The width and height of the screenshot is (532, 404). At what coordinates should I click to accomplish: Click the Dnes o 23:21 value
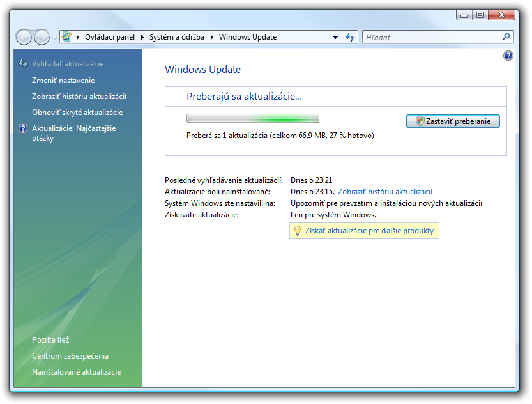point(311,180)
